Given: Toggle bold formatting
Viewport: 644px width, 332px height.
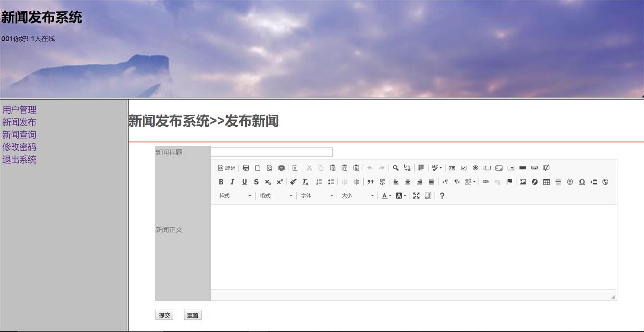Looking at the screenshot, I should (x=221, y=182).
